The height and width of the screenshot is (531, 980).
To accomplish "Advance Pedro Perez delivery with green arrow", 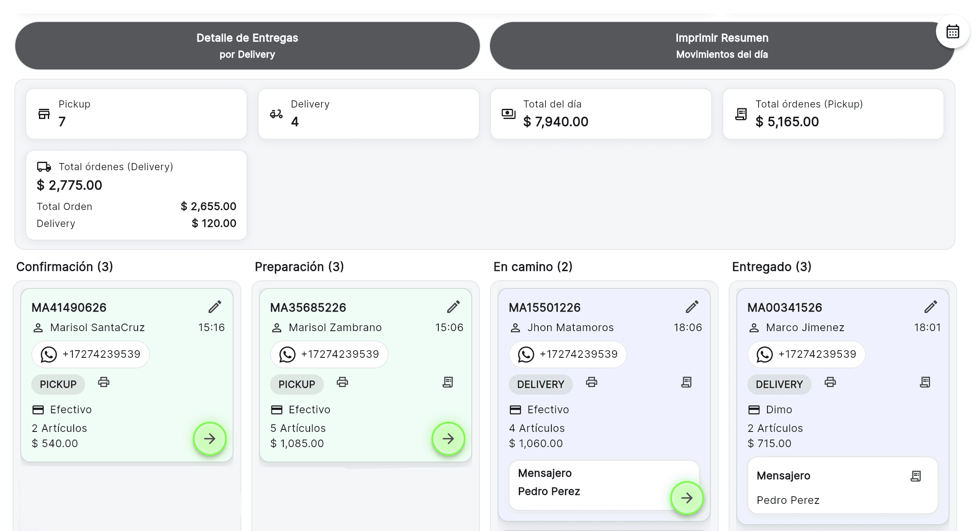I will coord(687,498).
